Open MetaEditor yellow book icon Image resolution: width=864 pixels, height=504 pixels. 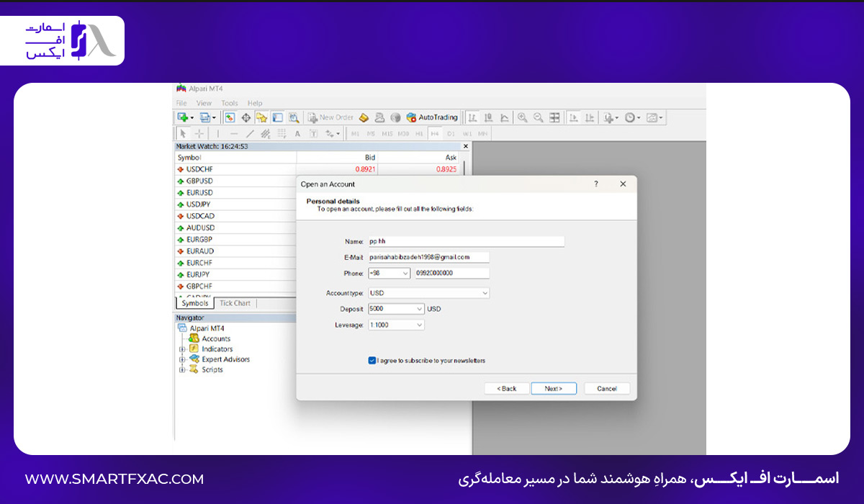(364, 117)
